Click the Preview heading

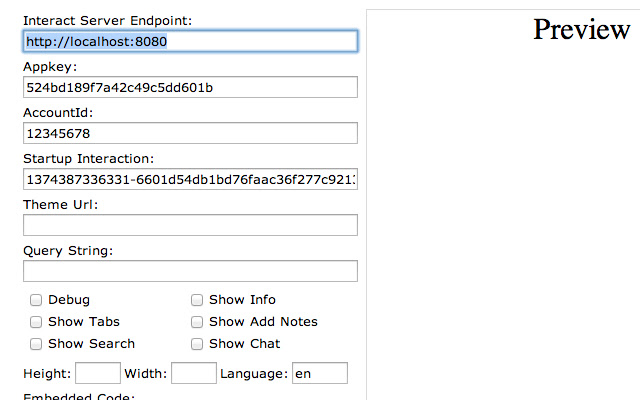[581, 29]
